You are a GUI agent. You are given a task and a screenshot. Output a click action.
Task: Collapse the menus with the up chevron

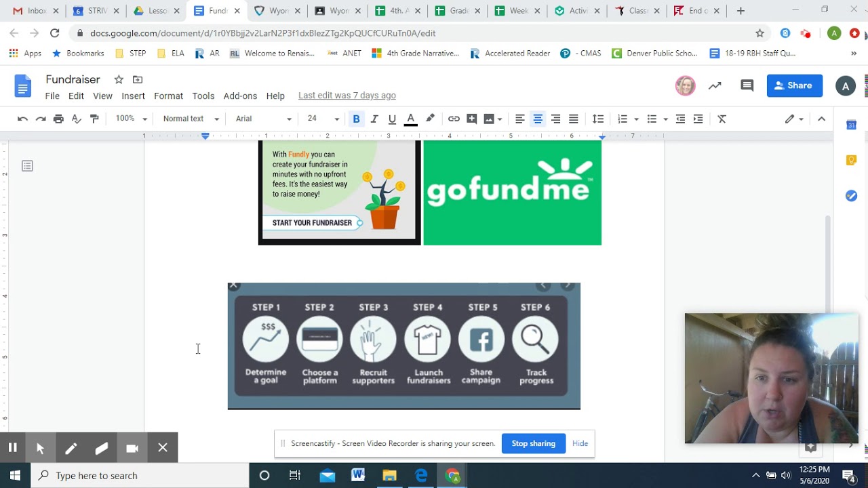pyautogui.click(x=821, y=119)
